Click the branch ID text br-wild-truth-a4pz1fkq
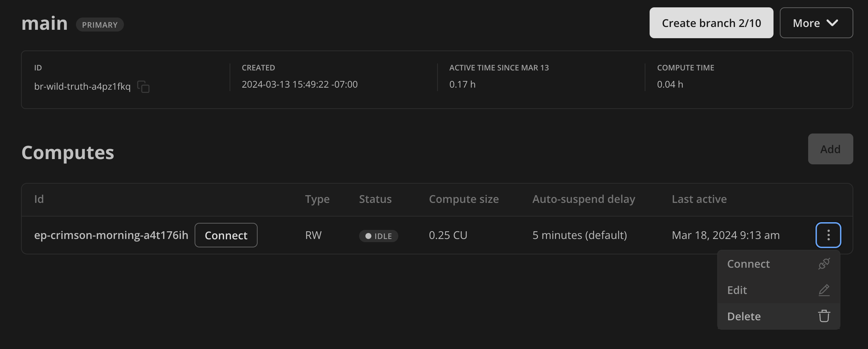The width and height of the screenshot is (868, 349). coord(82,87)
